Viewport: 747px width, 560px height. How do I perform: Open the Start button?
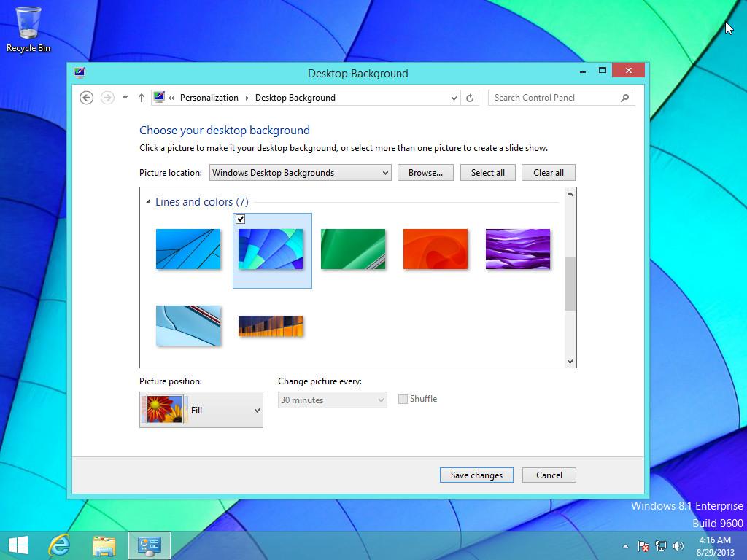pyautogui.click(x=18, y=545)
